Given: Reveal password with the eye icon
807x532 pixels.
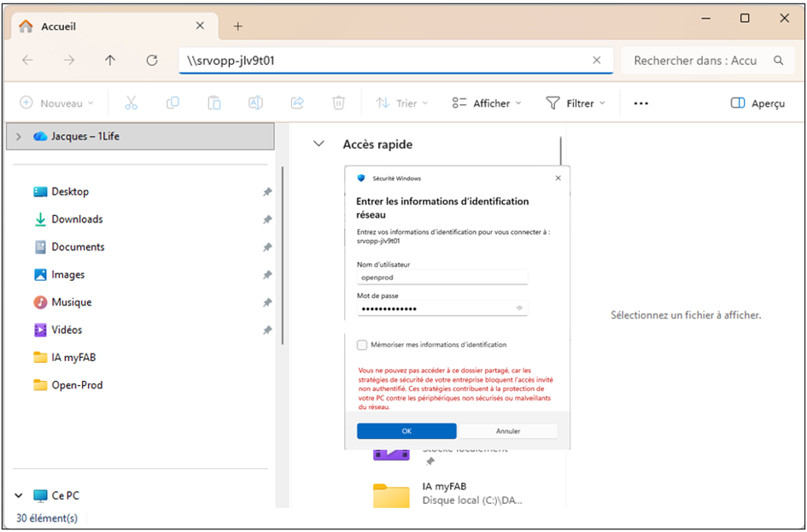Looking at the screenshot, I should (519, 308).
